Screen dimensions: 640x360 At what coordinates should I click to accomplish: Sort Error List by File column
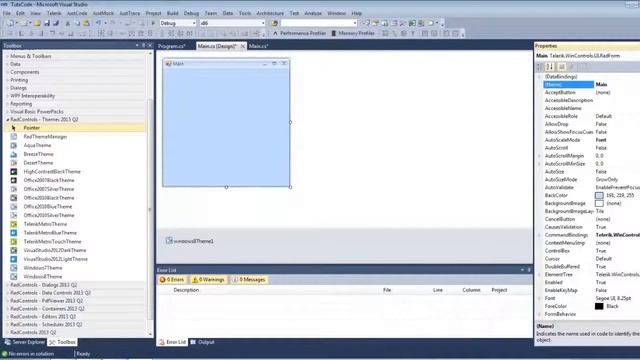pyautogui.click(x=387, y=290)
